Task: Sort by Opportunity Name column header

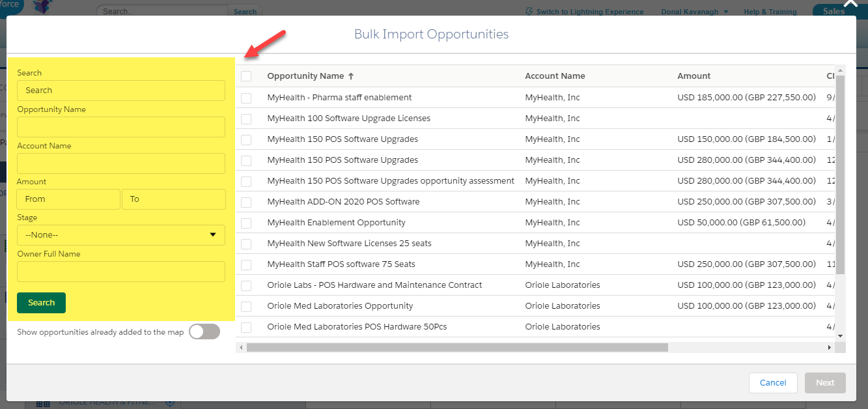Action: tap(305, 76)
